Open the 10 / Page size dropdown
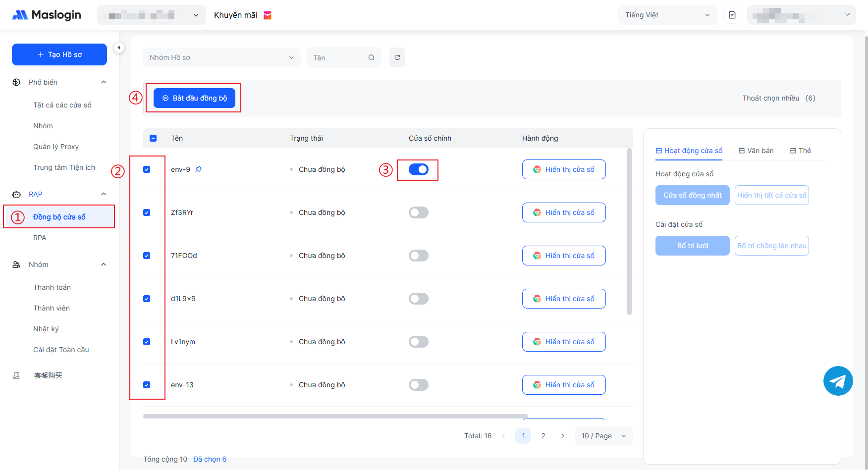The height and width of the screenshot is (470, 868). point(603,436)
